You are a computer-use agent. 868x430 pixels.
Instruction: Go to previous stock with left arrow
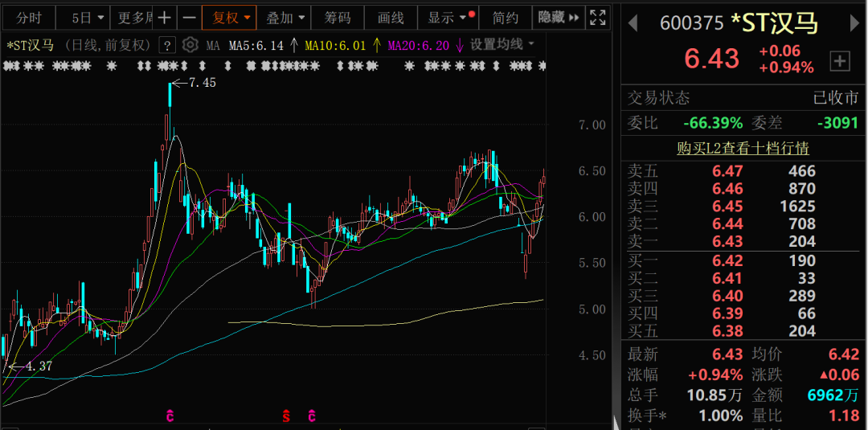point(633,23)
